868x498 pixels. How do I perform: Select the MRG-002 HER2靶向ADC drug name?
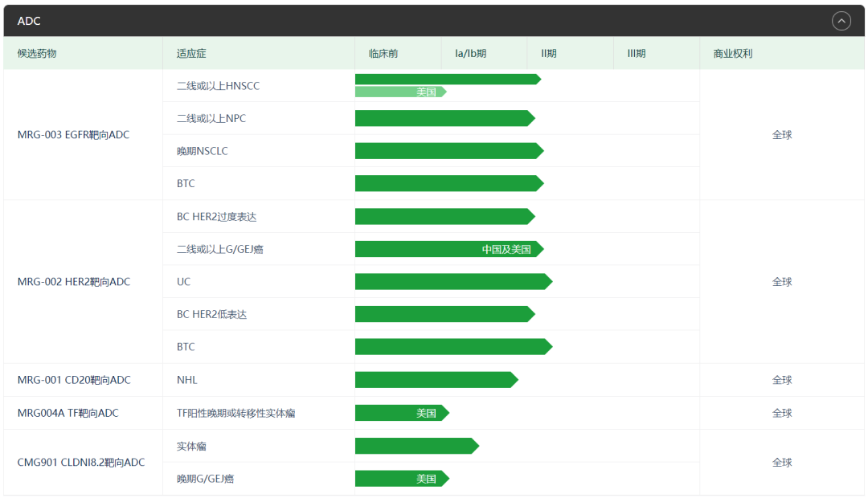point(74,282)
